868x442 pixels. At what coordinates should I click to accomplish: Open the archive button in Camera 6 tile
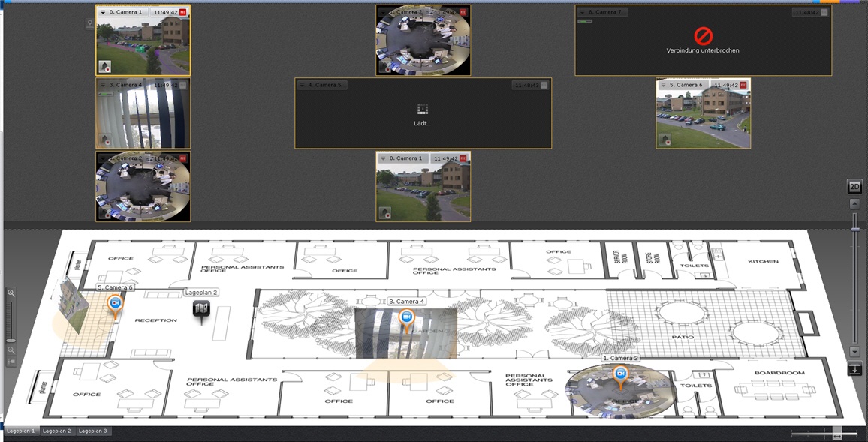tap(665, 140)
